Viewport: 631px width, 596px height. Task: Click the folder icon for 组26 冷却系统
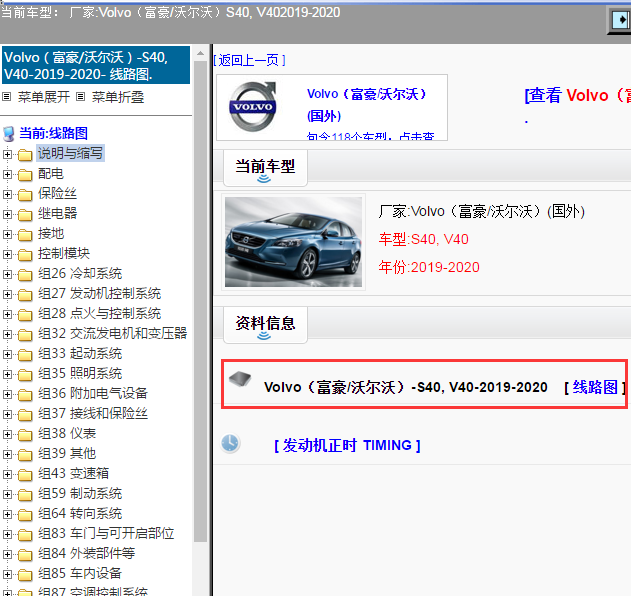[x=25, y=275]
